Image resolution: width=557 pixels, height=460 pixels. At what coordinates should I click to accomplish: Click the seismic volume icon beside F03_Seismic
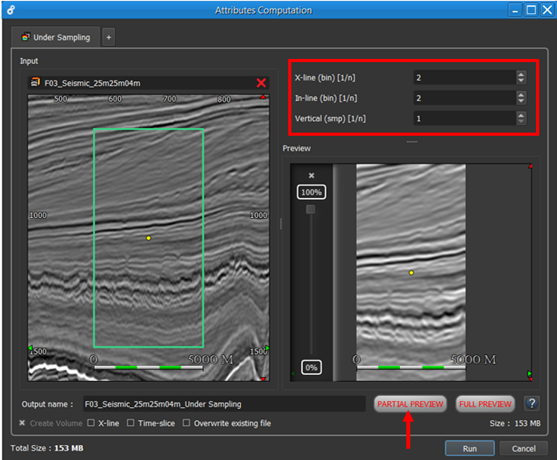[35, 82]
